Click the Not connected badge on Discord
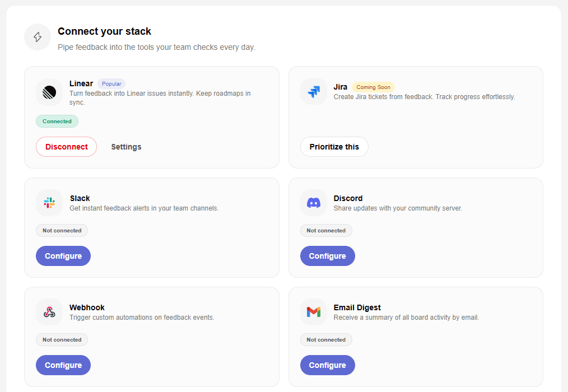This screenshot has width=568, height=392. tap(326, 230)
